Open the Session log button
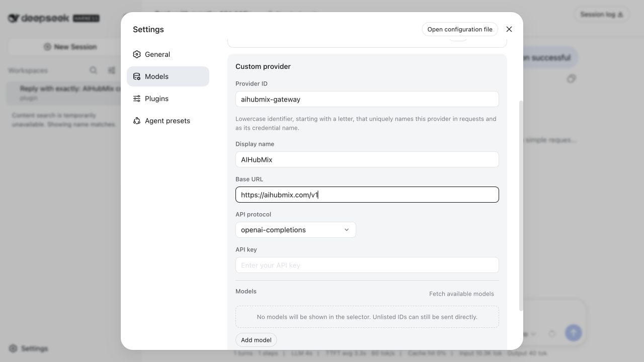Viewport: 644px width, 362px height. pos(601,15)
